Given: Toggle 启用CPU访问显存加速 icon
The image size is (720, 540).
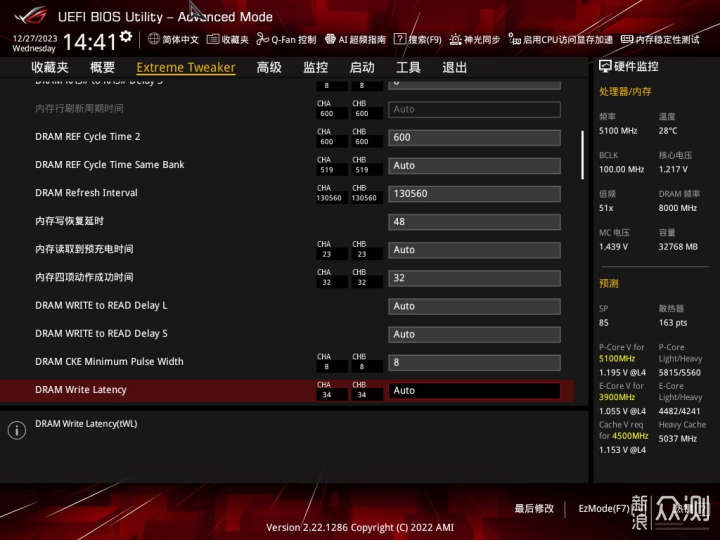Looking at the screenshot, I should (x=514, y=39).
